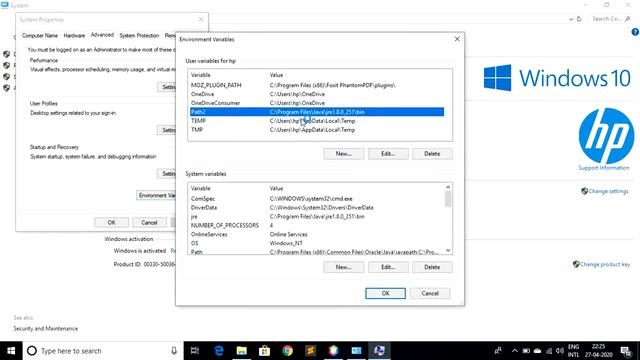Select the TEMP user variable row
Screen dimensions: 640x360
pyautogui.click(x=317, y=121)
